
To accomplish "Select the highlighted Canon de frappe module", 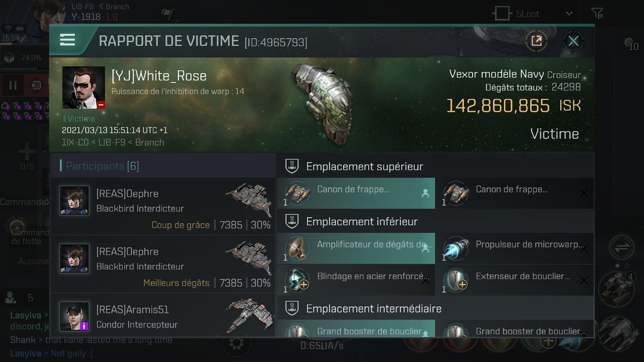I will (356, 193).
